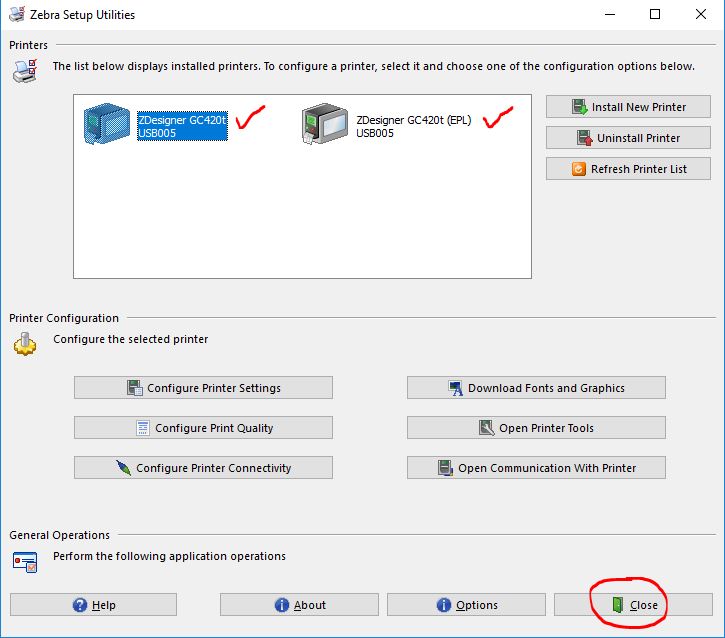The height and width of the screenshot is (638, 725).
Task: Click the 'Printer Configuration' section heading
Action: pyautogui.click(x=64, y=318)
